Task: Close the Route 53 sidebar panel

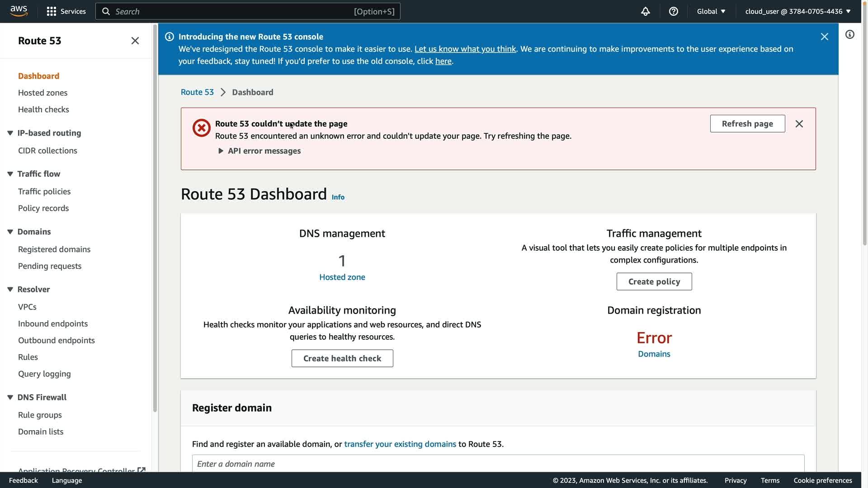Action: [135, 41]
